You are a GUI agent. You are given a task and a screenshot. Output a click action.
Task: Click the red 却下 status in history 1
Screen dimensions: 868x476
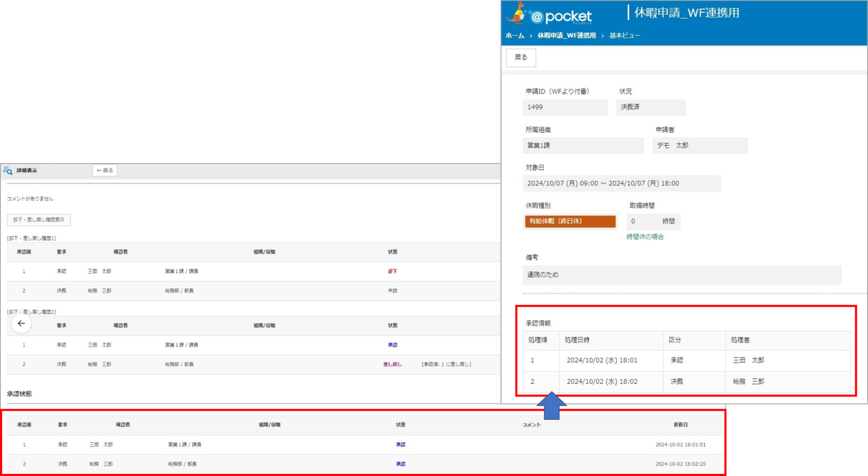pyautogui.click(x=392, y=271)
